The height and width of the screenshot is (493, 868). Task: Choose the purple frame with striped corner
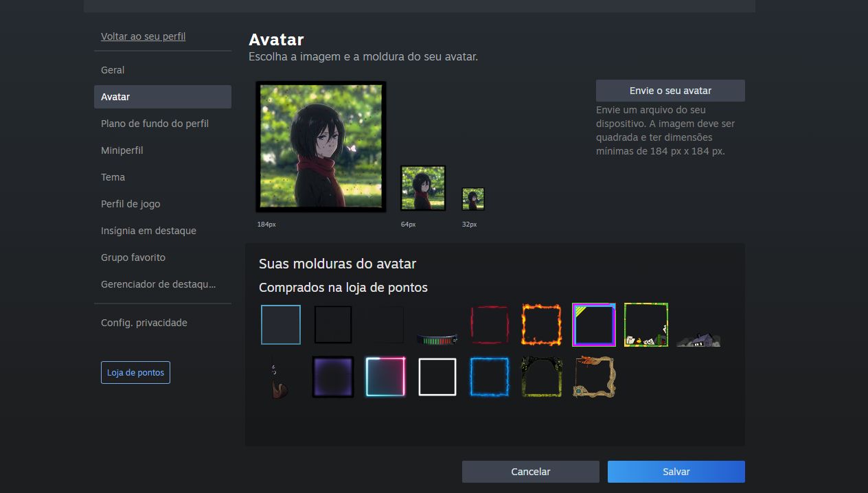(x=594, y=325)
